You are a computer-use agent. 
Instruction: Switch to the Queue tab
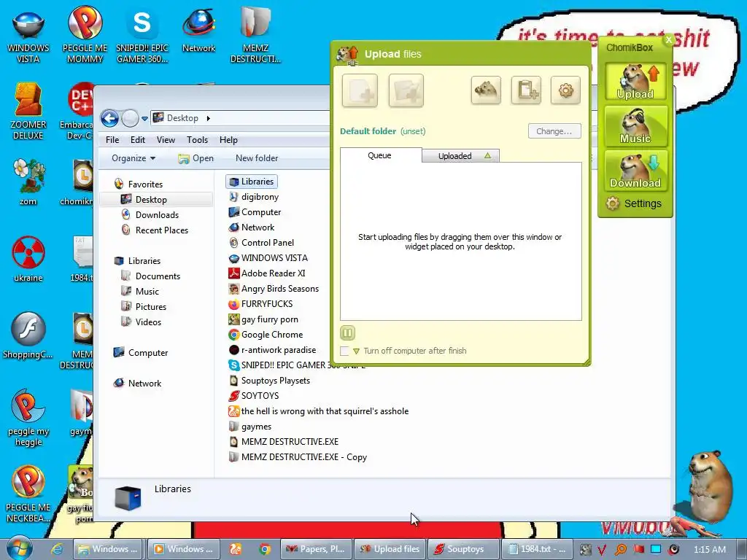pyautogui.click(x=379, y=155)
